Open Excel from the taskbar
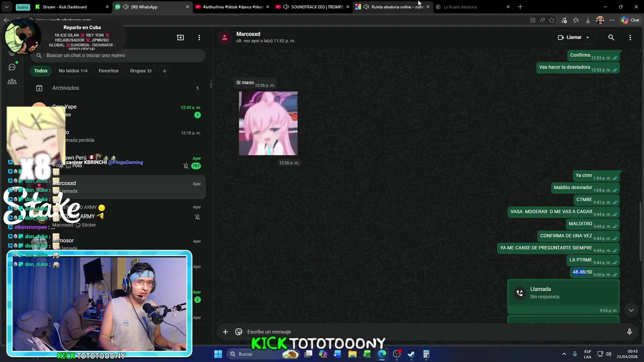644x362 pixels. pos(367,354)
